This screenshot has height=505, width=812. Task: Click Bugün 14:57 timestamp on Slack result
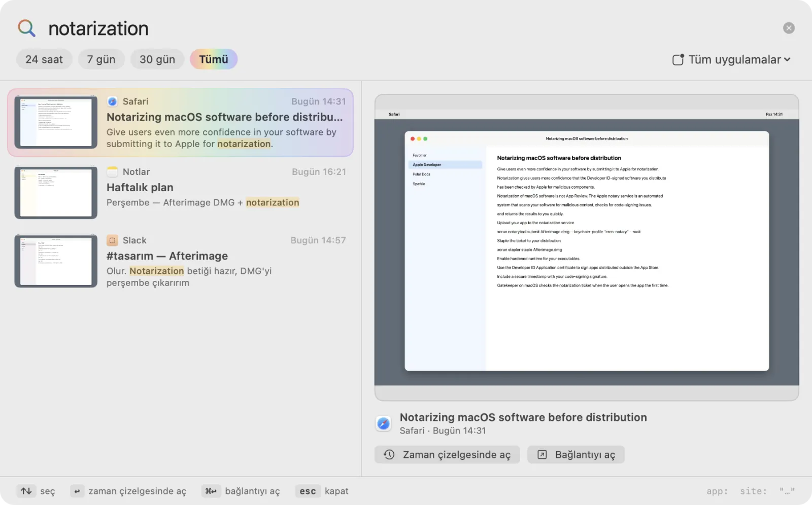point(318,240)
